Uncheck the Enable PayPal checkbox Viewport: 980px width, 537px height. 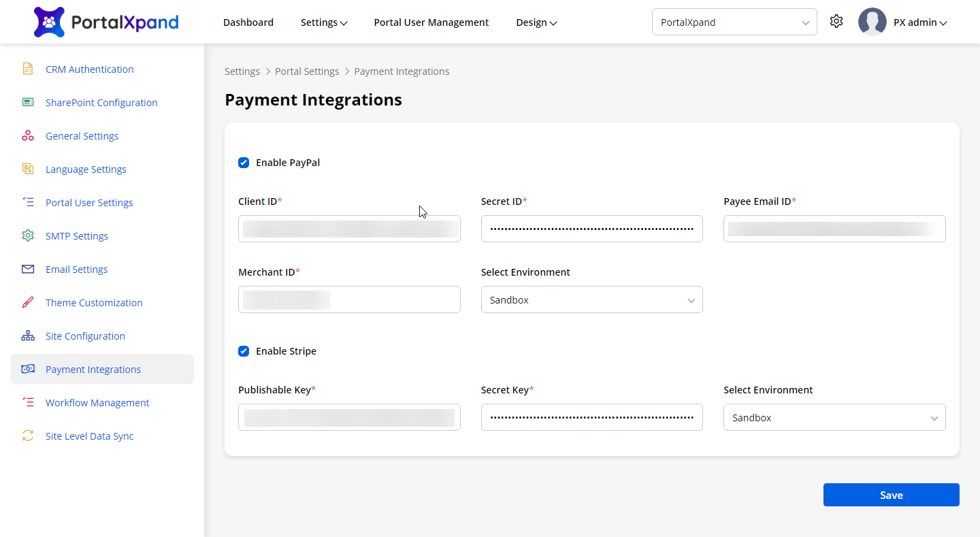[244, 163]
